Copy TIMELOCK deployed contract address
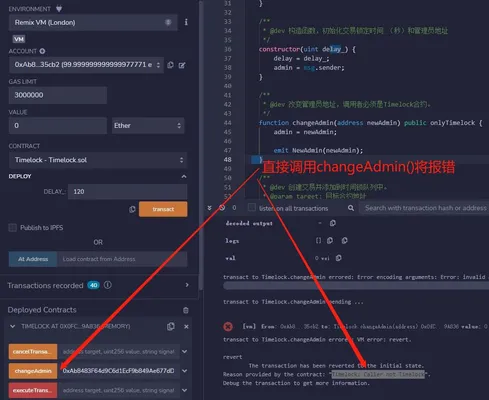 (171, 326)
